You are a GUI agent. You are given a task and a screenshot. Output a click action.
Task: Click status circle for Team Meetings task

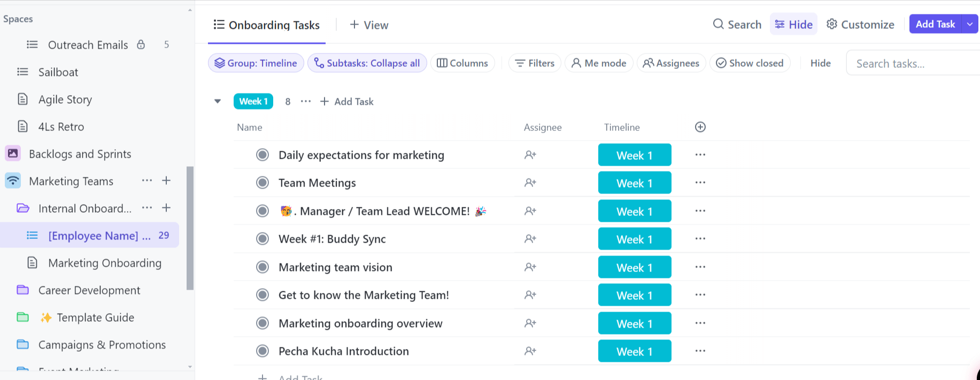click(x=262, y=183)
